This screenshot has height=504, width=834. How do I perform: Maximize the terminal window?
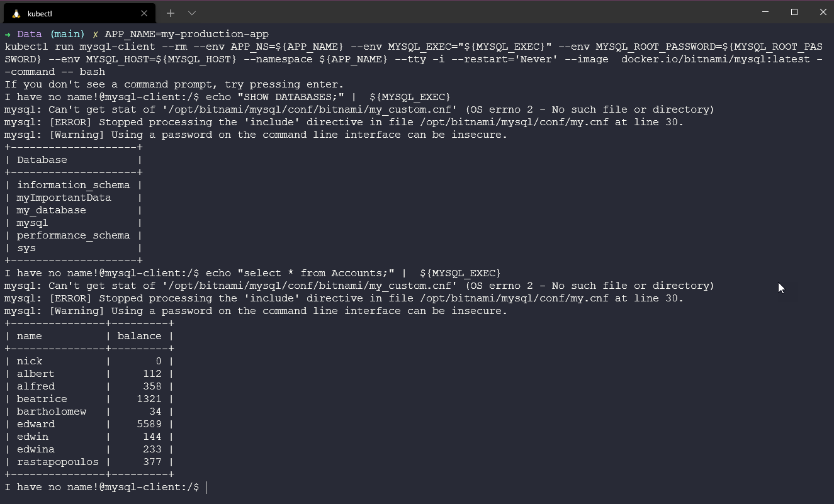(794, 12)
